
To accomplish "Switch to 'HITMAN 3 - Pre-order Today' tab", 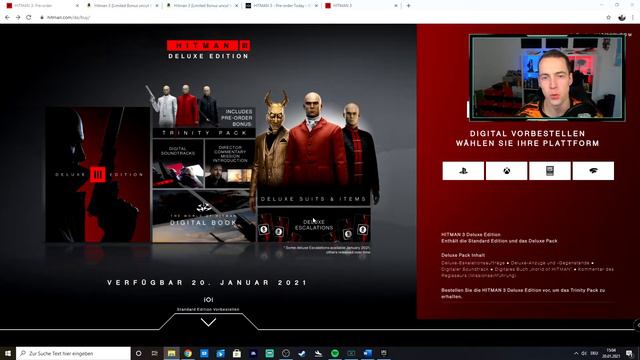I will click(x=282, y=6).
